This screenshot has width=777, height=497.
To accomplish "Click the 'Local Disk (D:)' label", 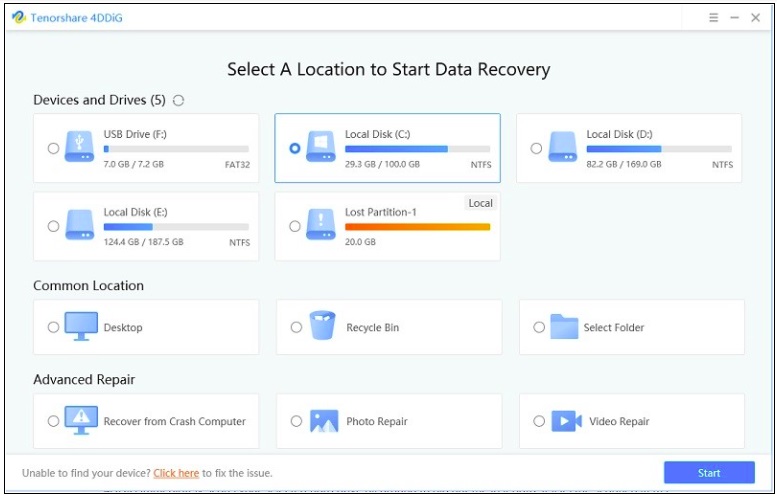I will pos(619,134).
